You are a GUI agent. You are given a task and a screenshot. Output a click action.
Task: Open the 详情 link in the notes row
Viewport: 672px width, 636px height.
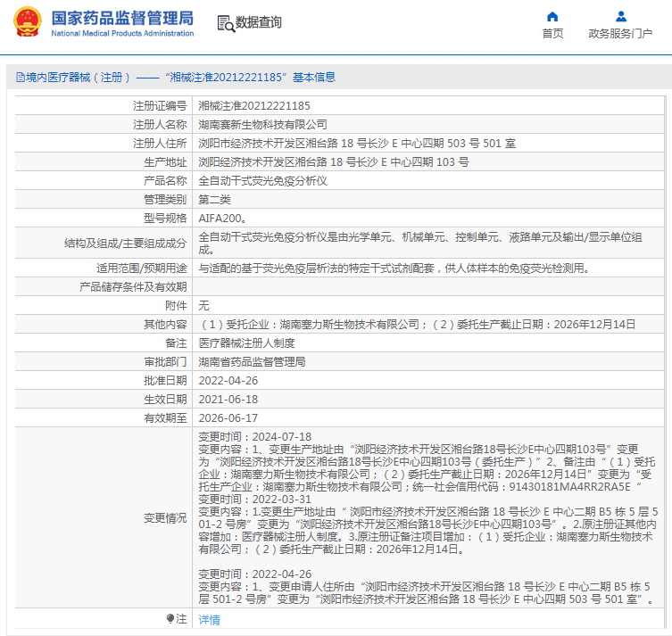[x=209, y=619]
